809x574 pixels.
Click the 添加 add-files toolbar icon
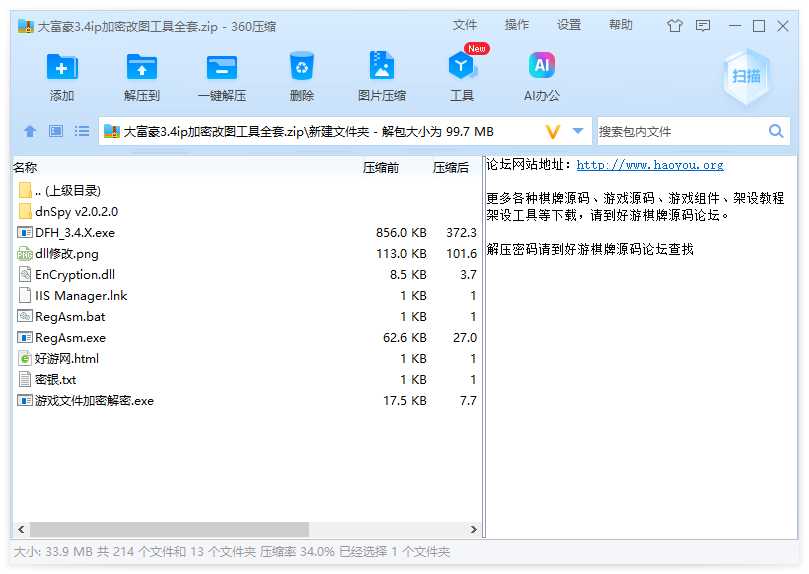click(62, 67)
